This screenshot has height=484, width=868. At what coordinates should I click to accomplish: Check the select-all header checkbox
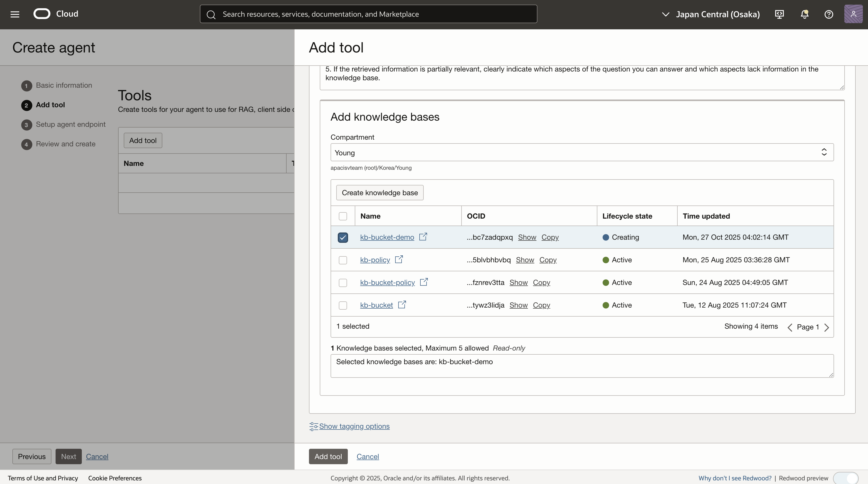point(343,216)
